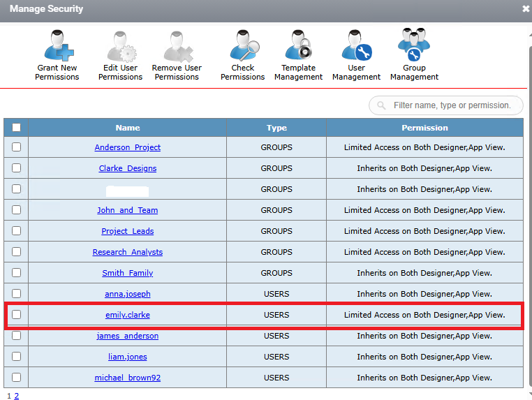Open Group Management

coord(414,55)
